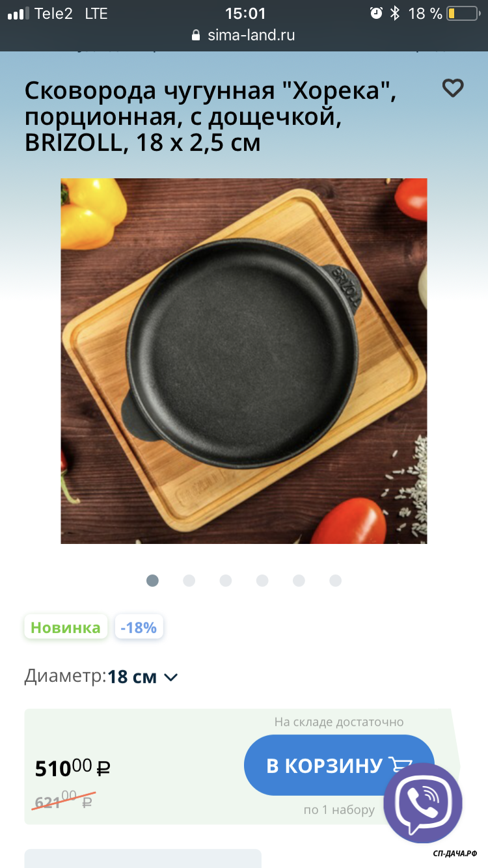The height and width of the screenshot is (868, 488).
Task: Switch to second image carousel dot
Action: pos(189,580)
